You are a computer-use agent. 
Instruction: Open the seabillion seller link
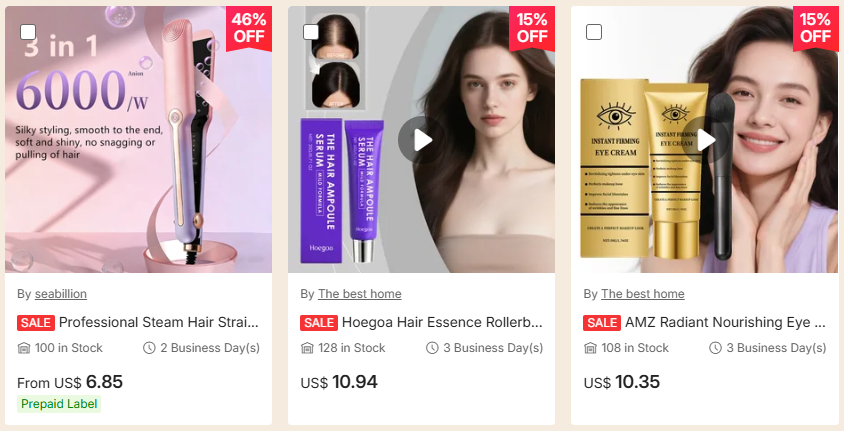click(61, 294)
